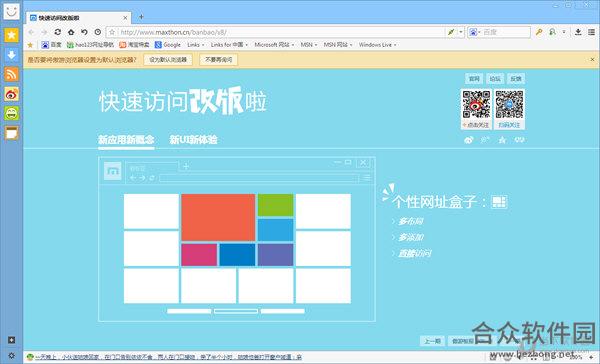This screenshot has height=364, width=600.
Task: Select the 快速访问改版啦 browser tab
Action: (78, 18)
